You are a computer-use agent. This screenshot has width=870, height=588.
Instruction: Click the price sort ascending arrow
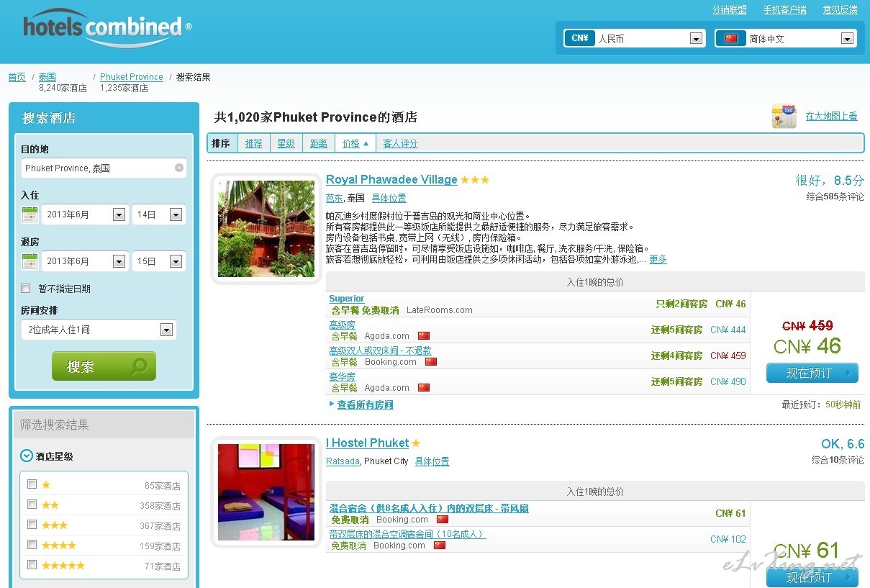pos(366,143)
